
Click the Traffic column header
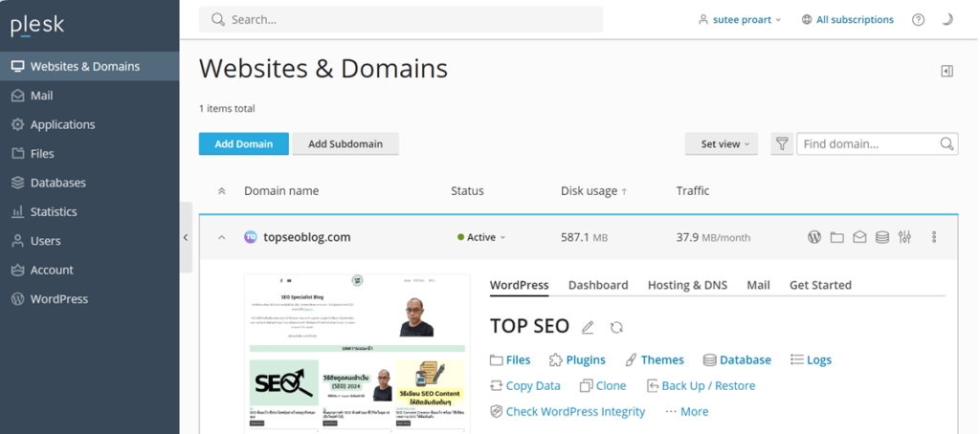coord(693,191)
